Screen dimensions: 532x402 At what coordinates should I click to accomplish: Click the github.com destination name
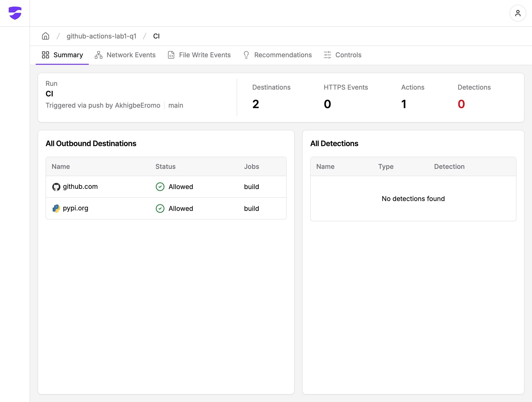tap(80, 187)
